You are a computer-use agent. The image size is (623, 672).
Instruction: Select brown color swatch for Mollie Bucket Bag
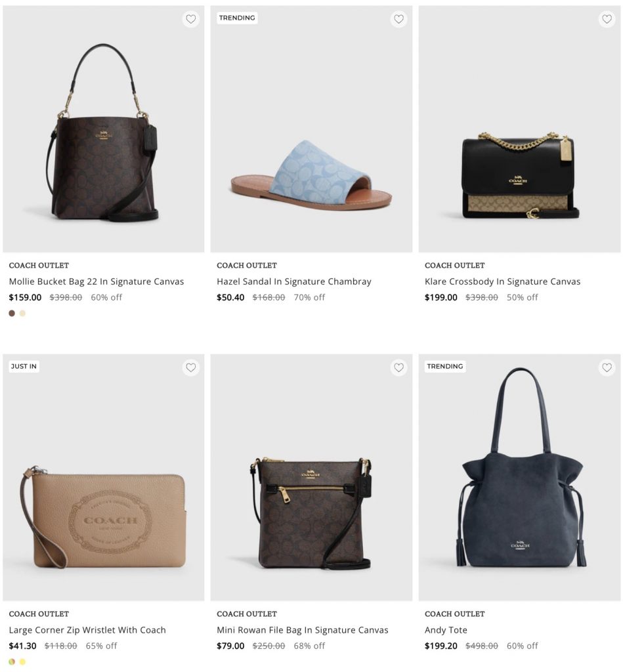pyautogui.click(x=12, y=313)
